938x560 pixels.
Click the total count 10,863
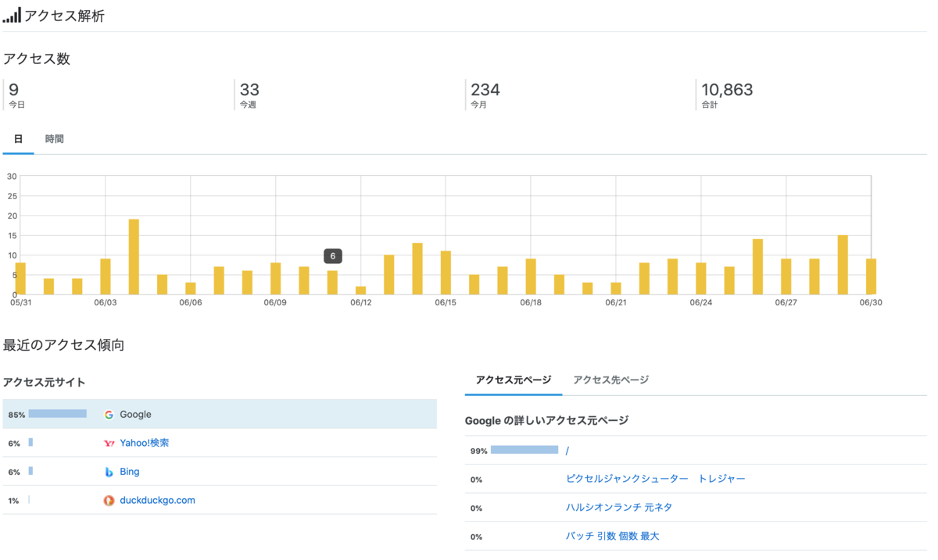(727, 90)
